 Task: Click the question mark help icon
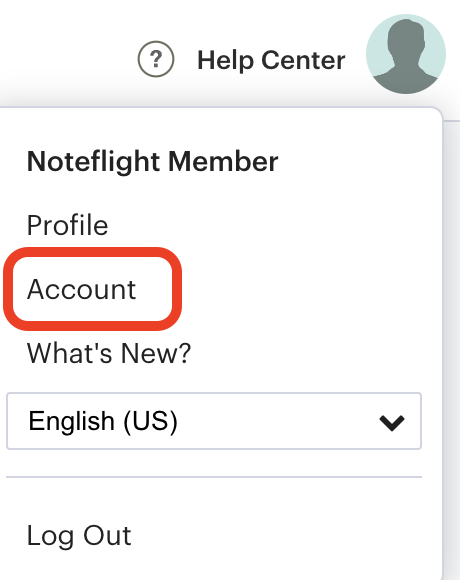point(156,59)
